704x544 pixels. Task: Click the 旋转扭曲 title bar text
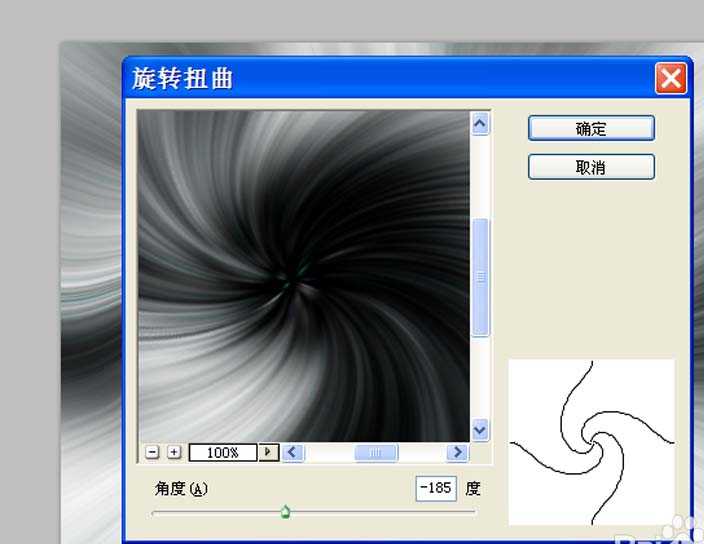182,79
